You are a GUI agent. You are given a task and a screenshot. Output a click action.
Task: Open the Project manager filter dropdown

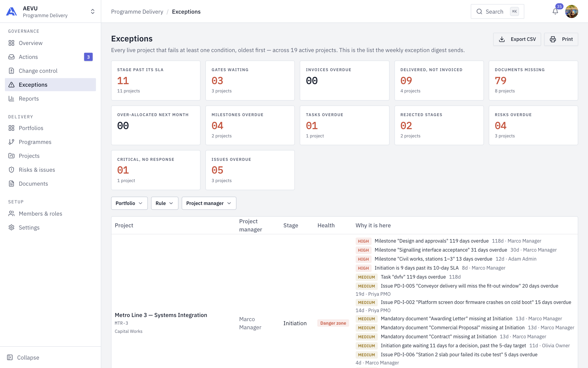click(209, 203)
